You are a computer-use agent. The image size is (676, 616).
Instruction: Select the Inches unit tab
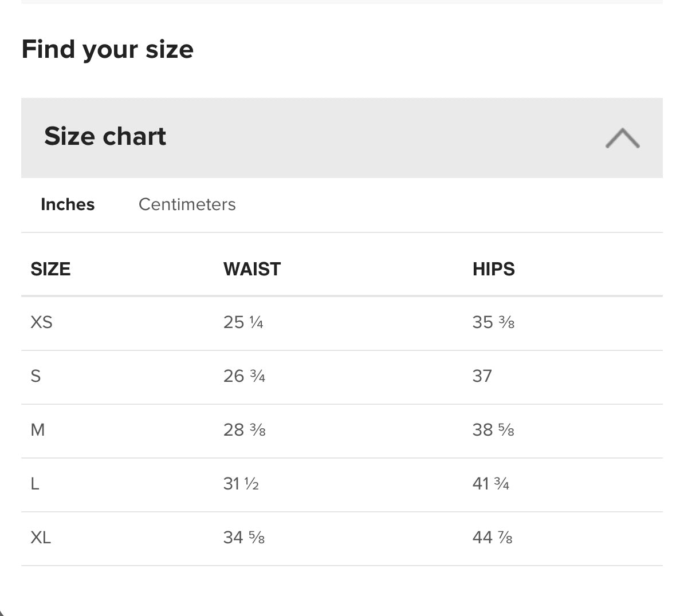tap(68, 204)
